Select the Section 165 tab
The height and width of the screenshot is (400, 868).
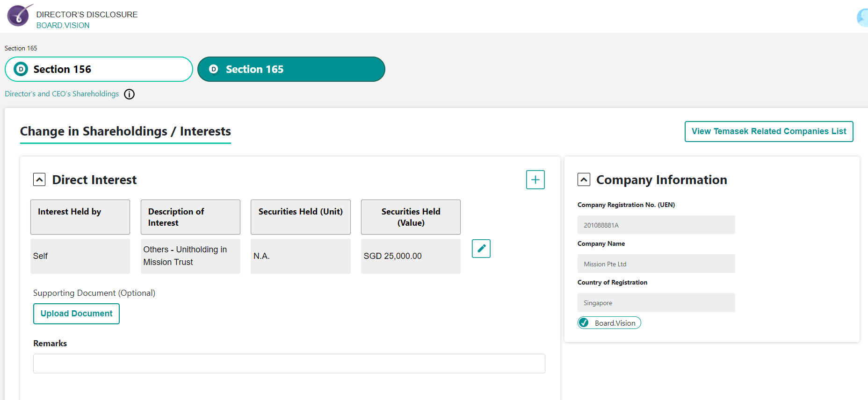tap(291, 69)
